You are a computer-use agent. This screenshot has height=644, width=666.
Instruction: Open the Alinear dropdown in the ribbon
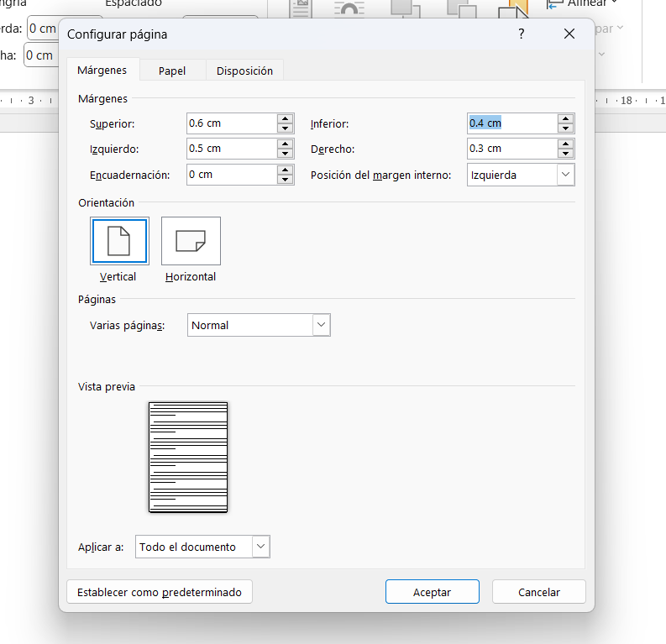point(582,3)
